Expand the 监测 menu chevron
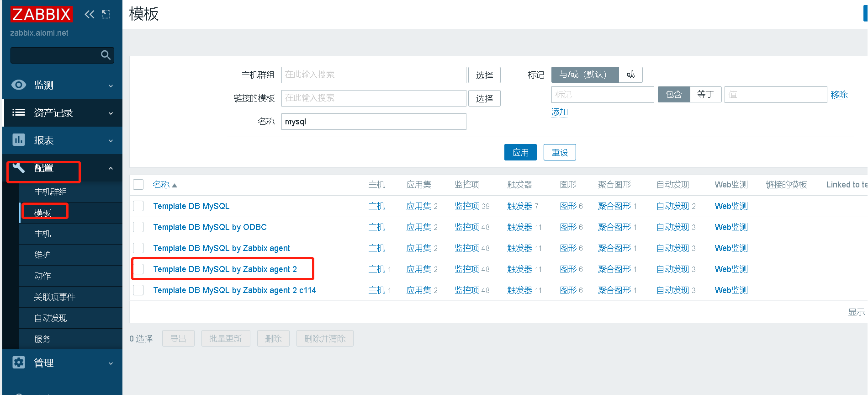 pyautogui.click(x=111, y=86)
